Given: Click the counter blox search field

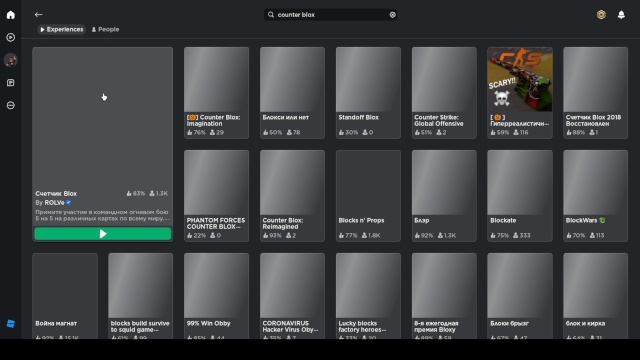Looking at the screenshot, I should tap(331, 15).
